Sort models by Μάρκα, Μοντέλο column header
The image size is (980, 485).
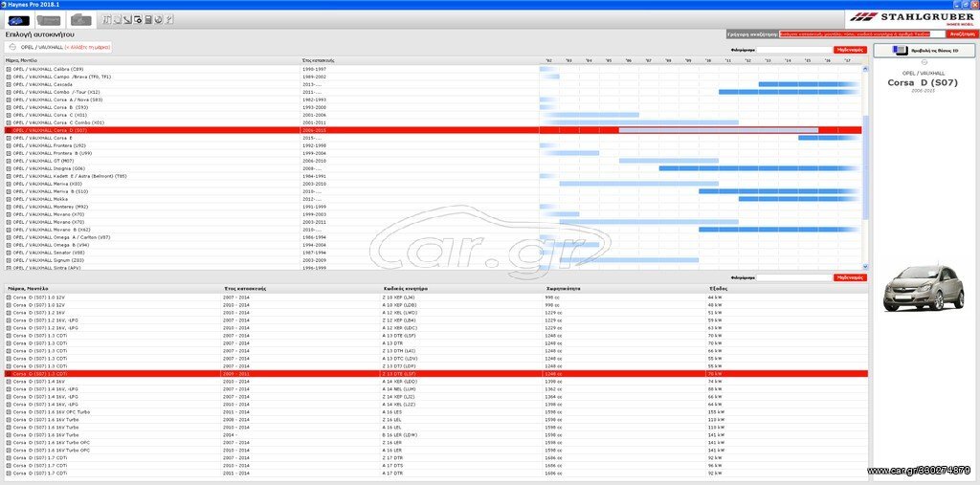coord(20,60)
